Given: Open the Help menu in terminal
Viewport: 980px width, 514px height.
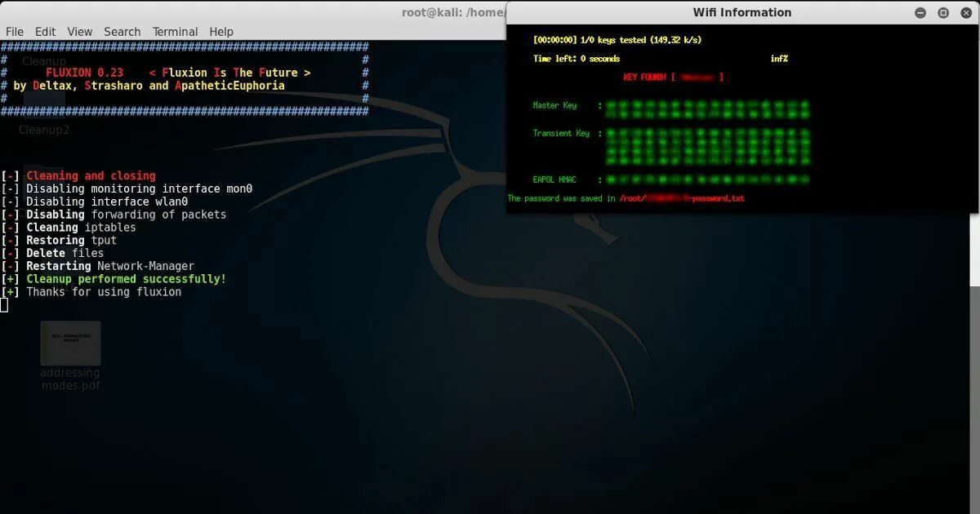Looking at the screenshot, I should [x=221, y=32].
